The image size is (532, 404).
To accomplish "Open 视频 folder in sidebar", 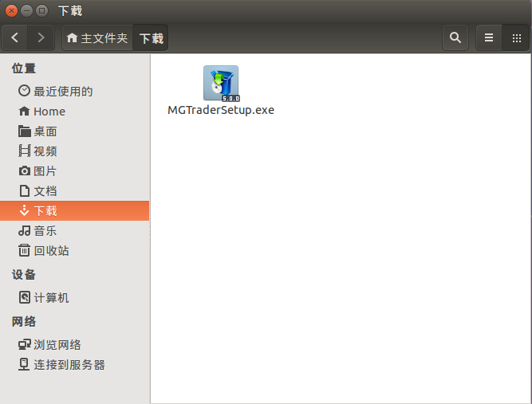I will point(45,151).
